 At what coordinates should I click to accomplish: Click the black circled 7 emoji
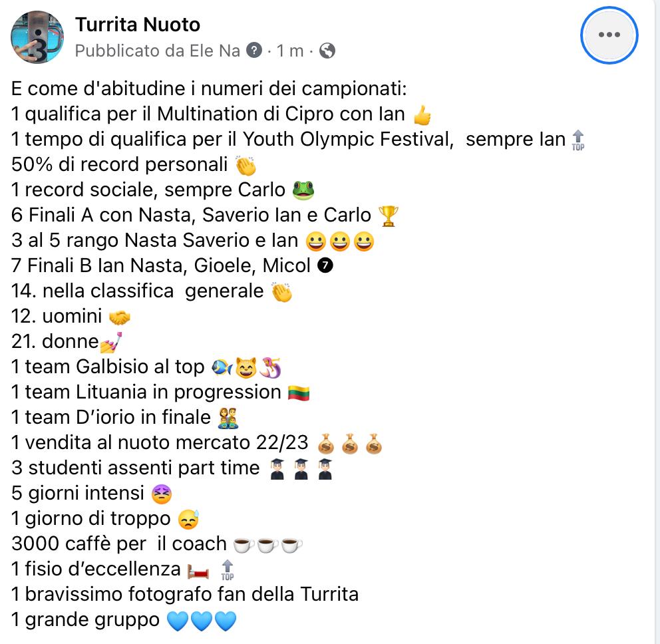(x=325, y=265)
